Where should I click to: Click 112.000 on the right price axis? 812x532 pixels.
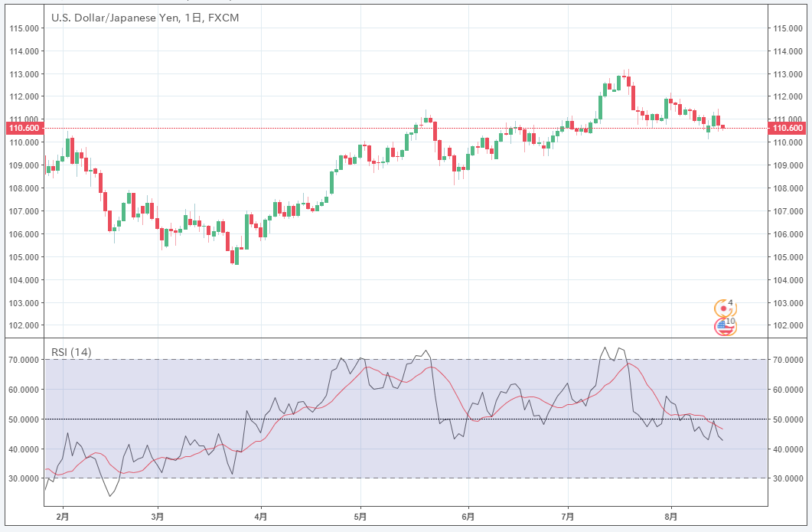click(x=788, y=96)
